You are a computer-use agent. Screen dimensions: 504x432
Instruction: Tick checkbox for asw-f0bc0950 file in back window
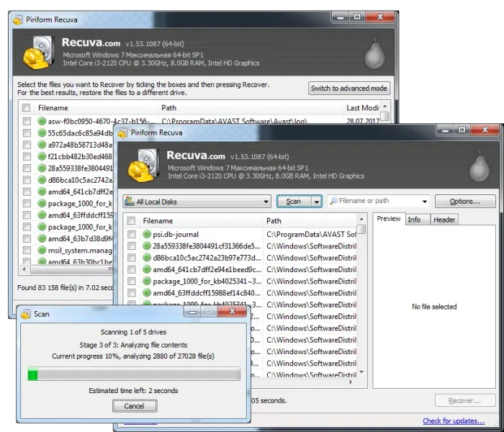27,121
